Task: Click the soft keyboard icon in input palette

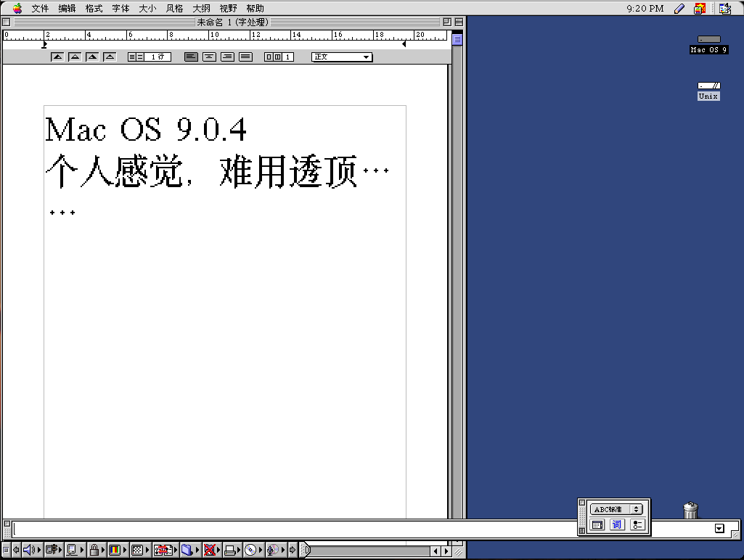Action: pyautogui.click(x=597, y=524)
